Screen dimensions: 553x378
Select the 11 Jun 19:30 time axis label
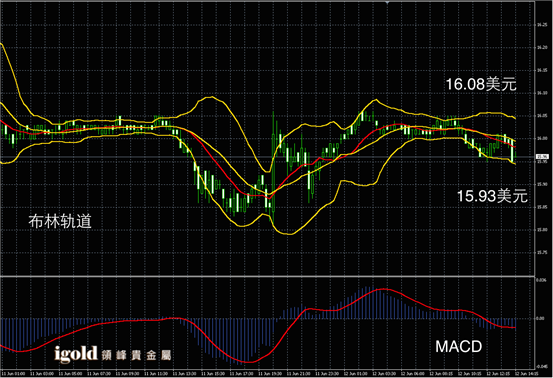(x=271, y=373)
